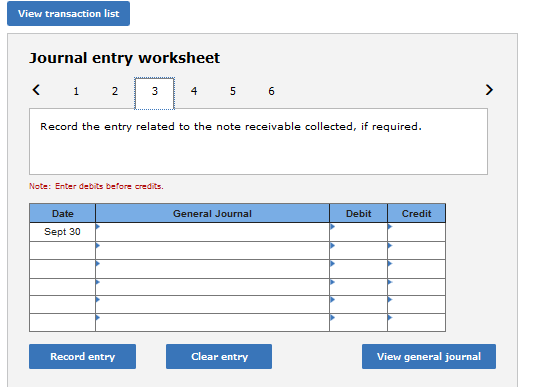Screen dimensions: 542x387
Task: Click the Date column header
Action: click(62, 213)
